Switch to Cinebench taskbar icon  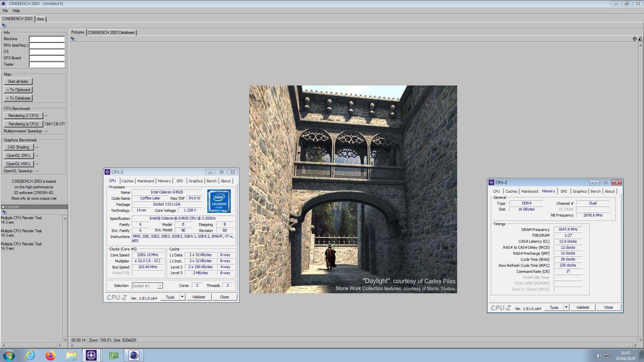[134, 355]
